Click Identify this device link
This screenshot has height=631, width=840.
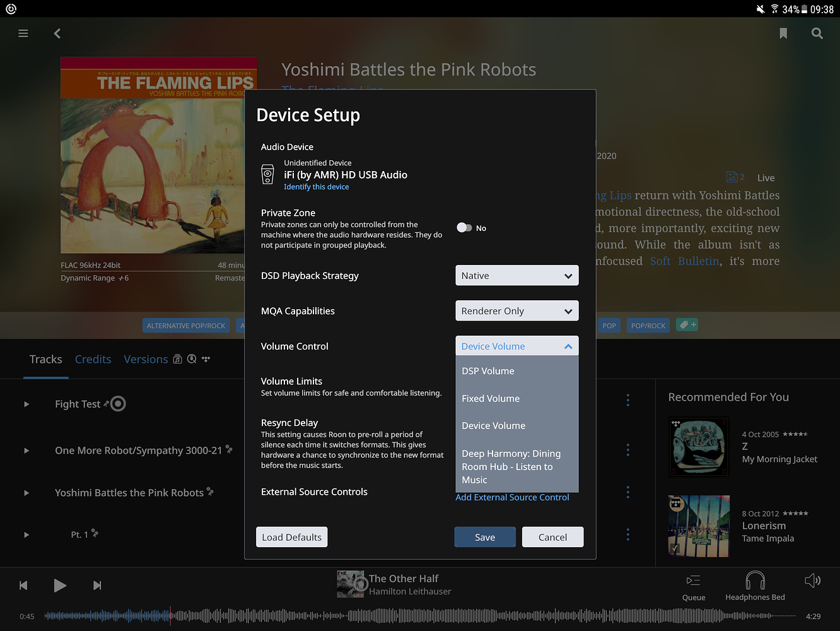click(316, 187)
